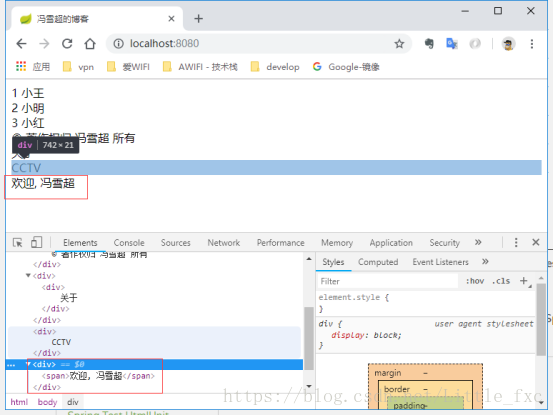
Task: Click html in the breadcrumb bar
Action: click(19, 402)
